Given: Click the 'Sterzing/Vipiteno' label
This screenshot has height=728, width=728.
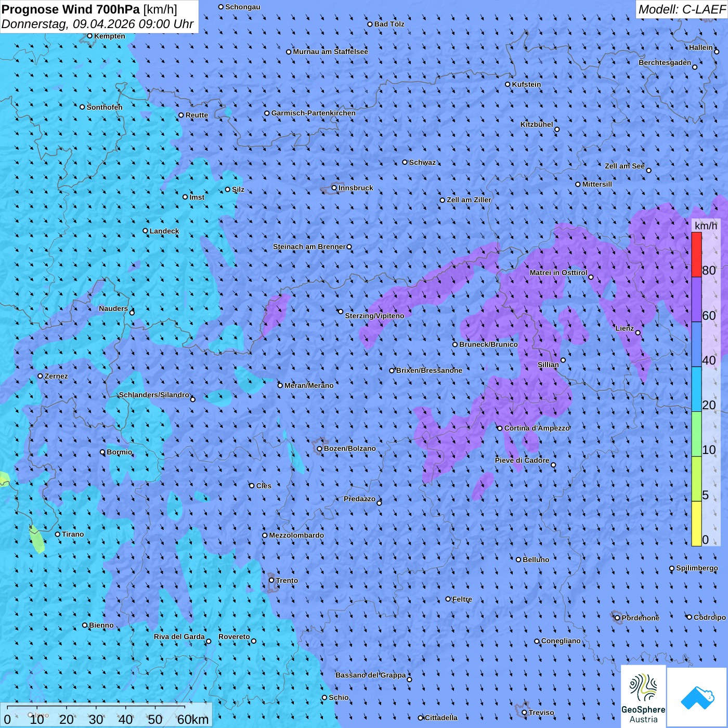Looking at the screenshot, I should [x=374, y=316].
